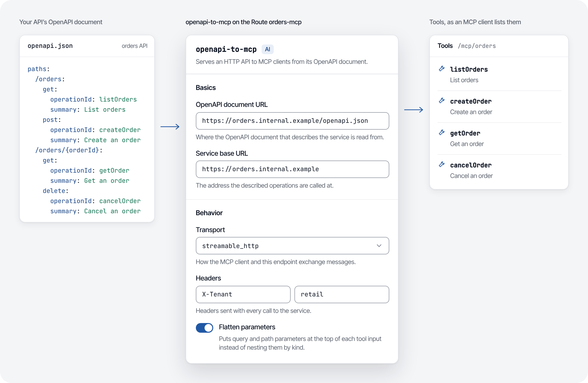Click the openapi-to-mcp plugin title
The width and height of the screenshot is (588, 383).
tap(226, 49)
